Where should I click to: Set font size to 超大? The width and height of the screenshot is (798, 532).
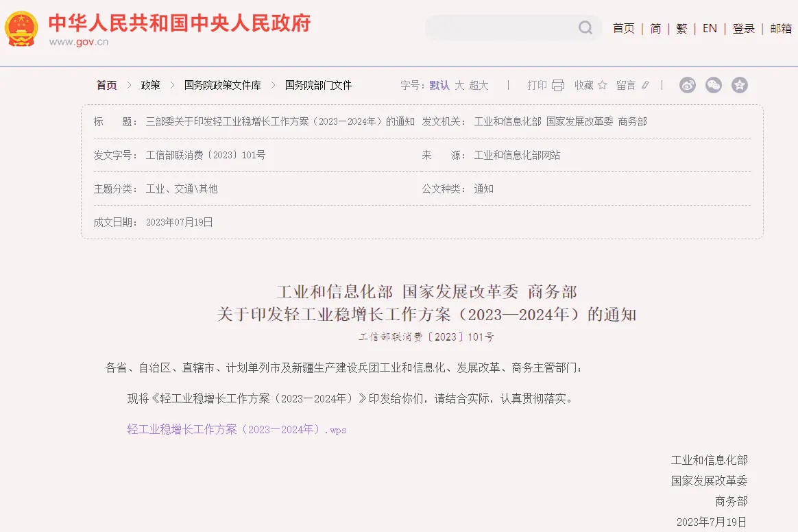pos(479,85)
